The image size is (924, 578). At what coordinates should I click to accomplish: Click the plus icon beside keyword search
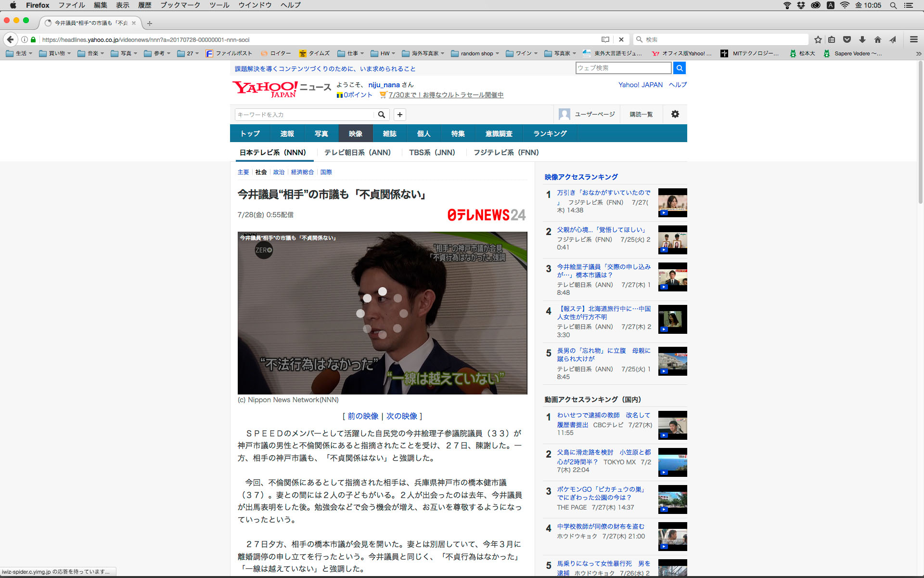399,115
